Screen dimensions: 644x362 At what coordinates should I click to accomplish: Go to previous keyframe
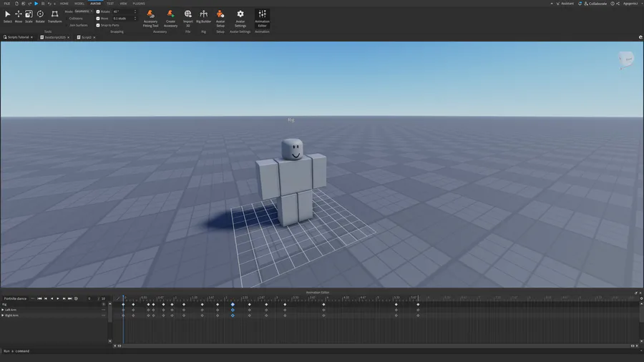(x=46, y=298)
